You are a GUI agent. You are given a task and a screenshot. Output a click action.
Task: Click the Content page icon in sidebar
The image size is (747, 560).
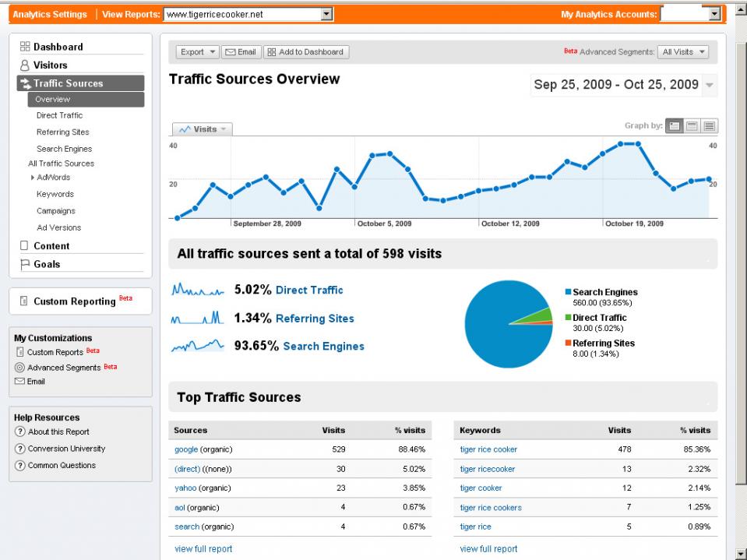24,246
